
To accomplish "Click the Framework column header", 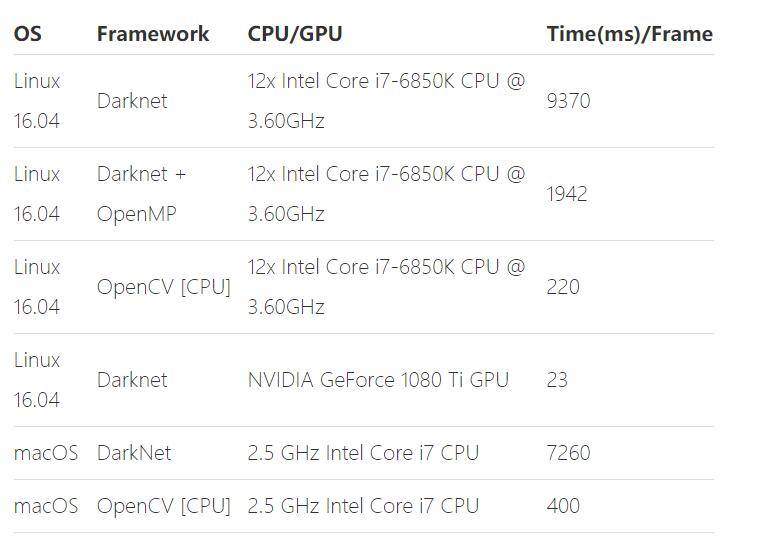I will [153, 34].
